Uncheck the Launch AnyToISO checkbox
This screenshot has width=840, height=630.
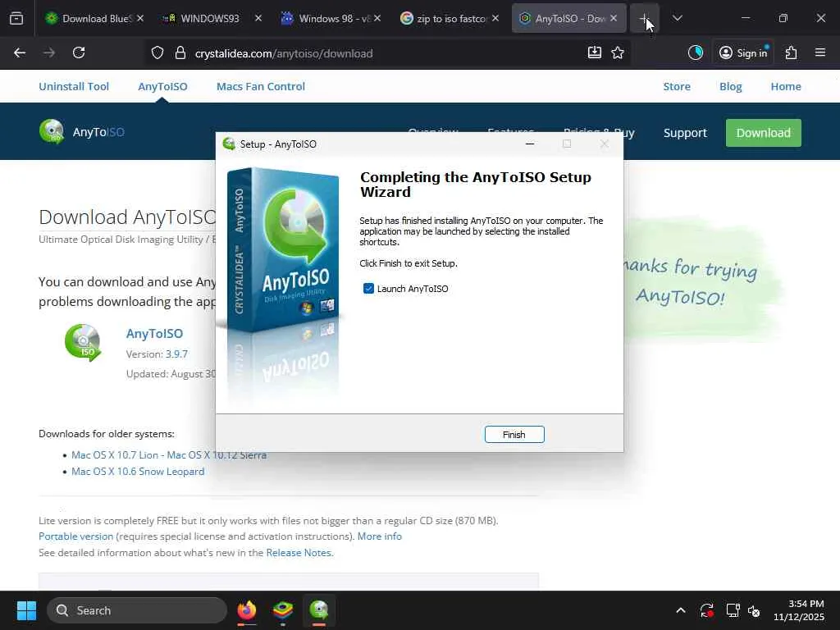coord(368,289)
